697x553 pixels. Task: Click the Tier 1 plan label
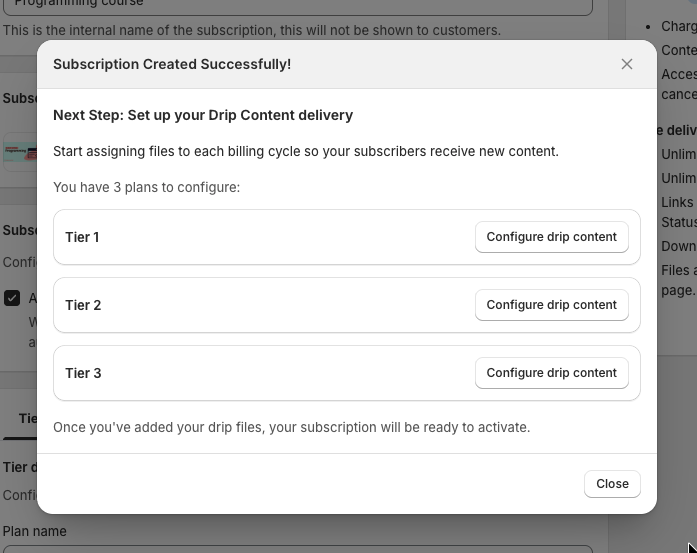tap(82, 237)
